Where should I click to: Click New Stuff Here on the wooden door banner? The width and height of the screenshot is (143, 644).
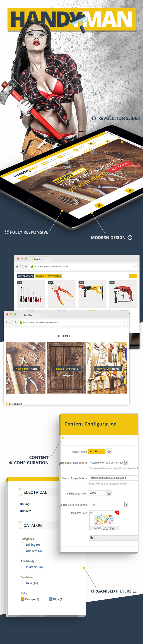(67, 368)
